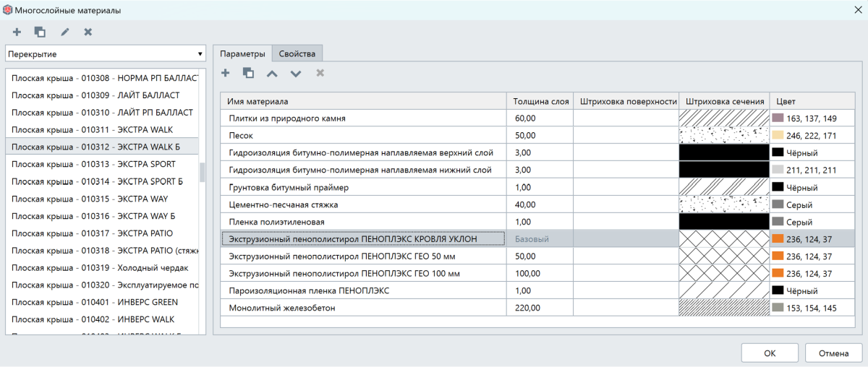Move the selected layer up
Viewport: 868px width, 367px height.
272,73
